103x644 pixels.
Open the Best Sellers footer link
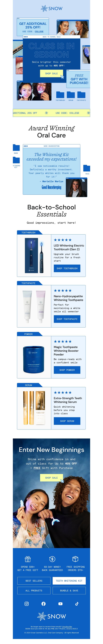point(34,581)
